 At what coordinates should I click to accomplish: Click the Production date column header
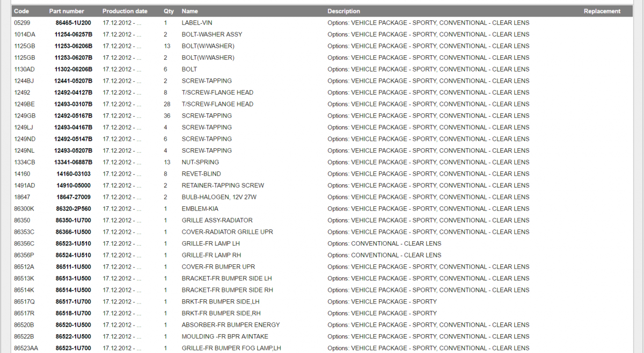pyautogui.click(x=125, y=11)
